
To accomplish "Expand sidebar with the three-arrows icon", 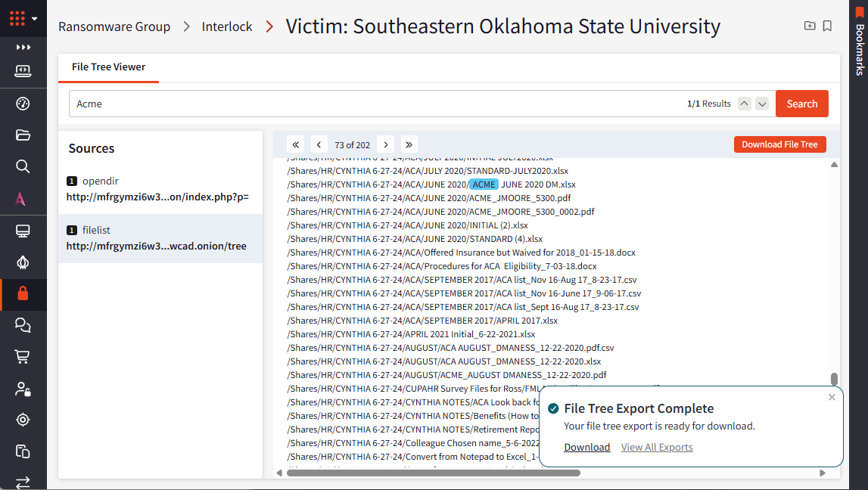I will (x=23, y=48).
